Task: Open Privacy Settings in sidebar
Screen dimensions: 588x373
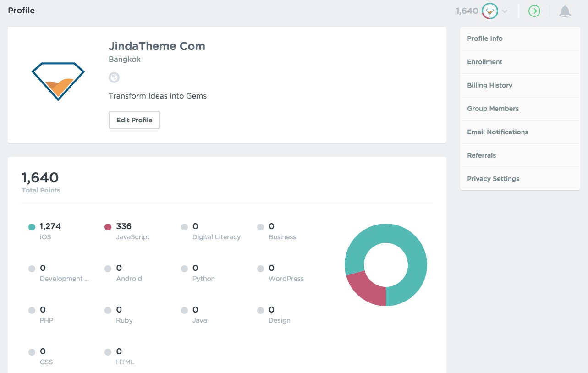Action: tap(520, 179)
